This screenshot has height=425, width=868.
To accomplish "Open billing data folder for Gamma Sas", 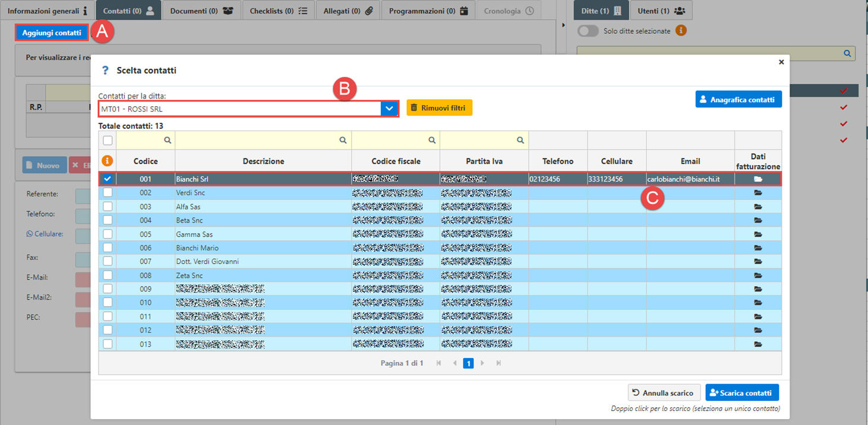I will coord(757,234).
